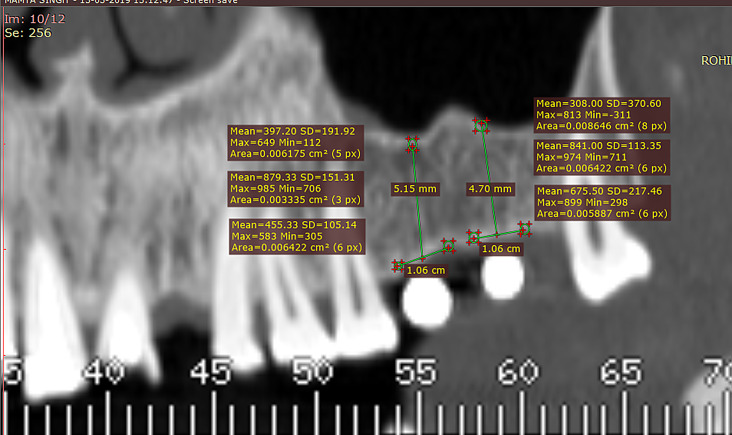This screenshot has height=435, width=732.
Task: Click the 40 mark on the ruler
Action: (105, 374)
